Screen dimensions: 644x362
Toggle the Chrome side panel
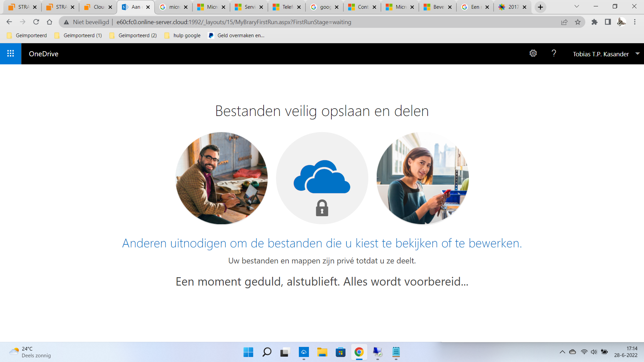(x=608, y=22)
